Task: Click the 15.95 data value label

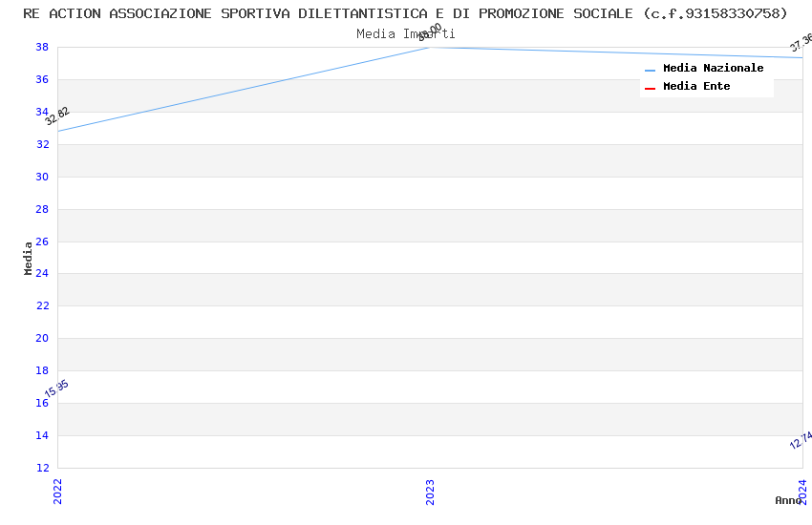Action: click(57, 388)
